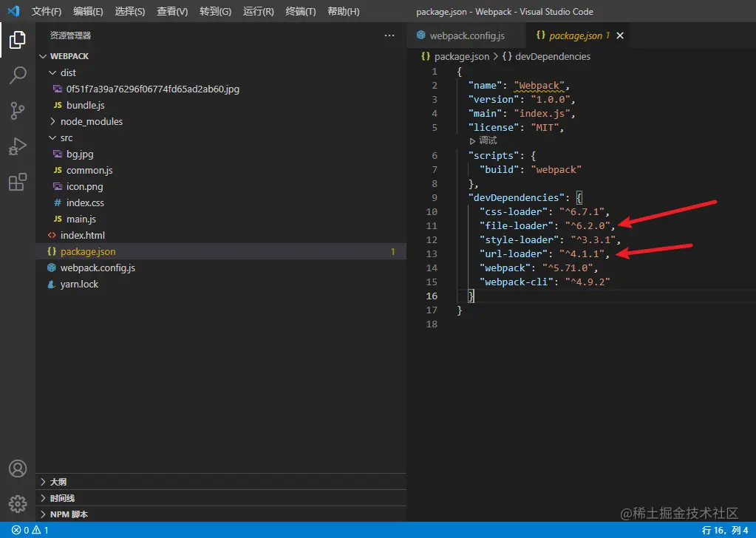Click line number 9 in the gutter
This screenshot has height=538, width=756.
click(x=435, y=197)
